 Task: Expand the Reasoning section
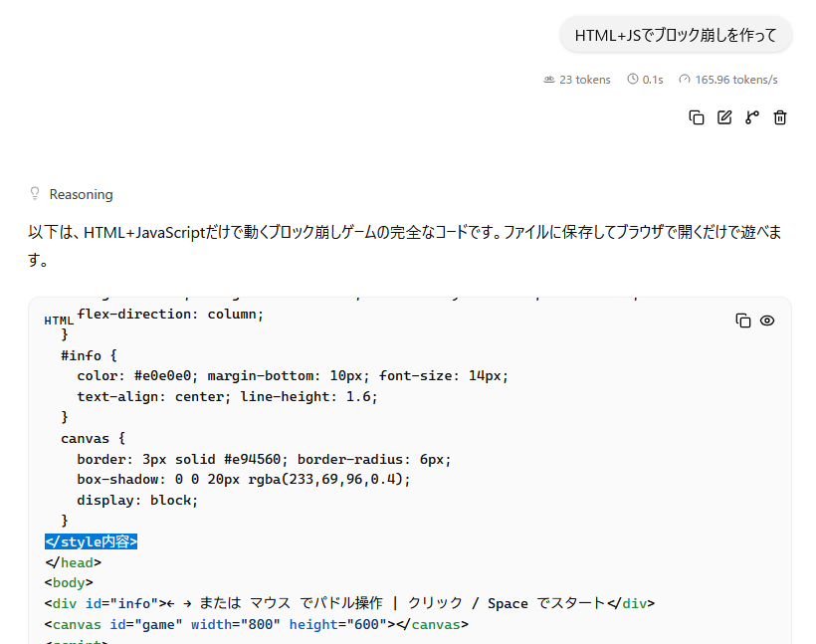click(x=81, y=194)
